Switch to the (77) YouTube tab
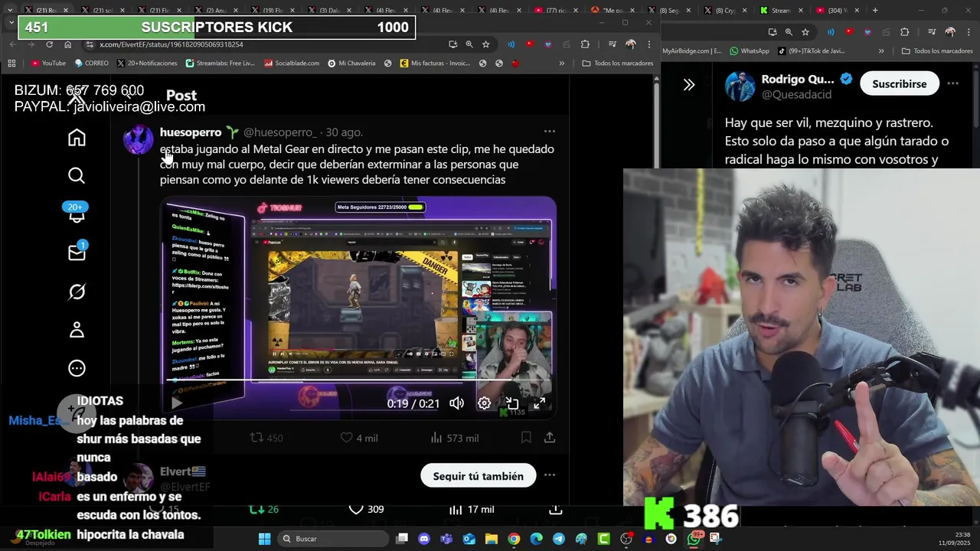 (557, 10)
